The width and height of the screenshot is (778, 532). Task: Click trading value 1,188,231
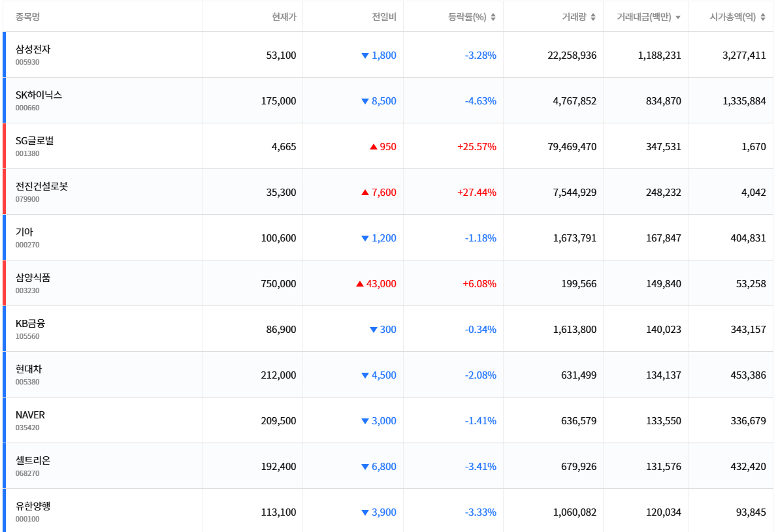[659, 55]
